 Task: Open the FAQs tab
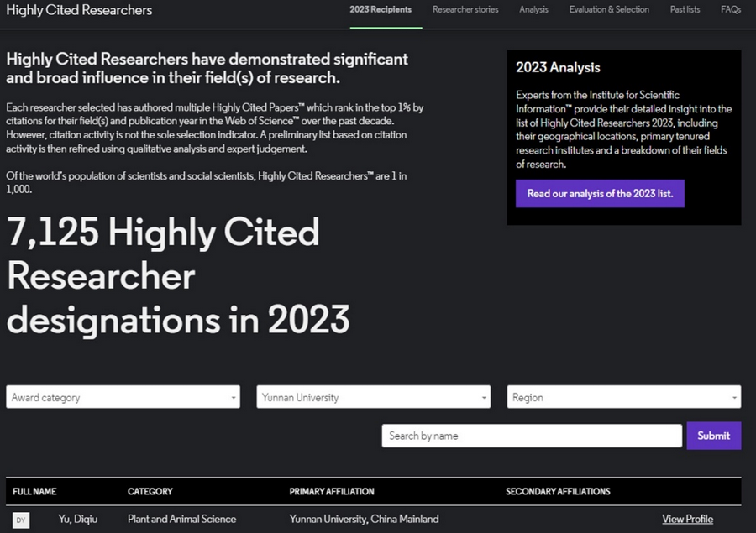731,9
